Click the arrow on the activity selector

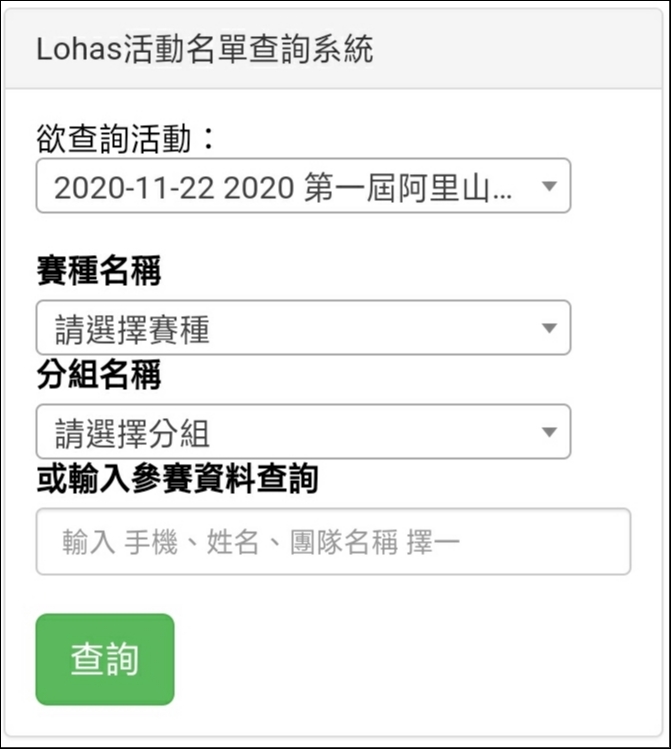(x=548, y=186)
